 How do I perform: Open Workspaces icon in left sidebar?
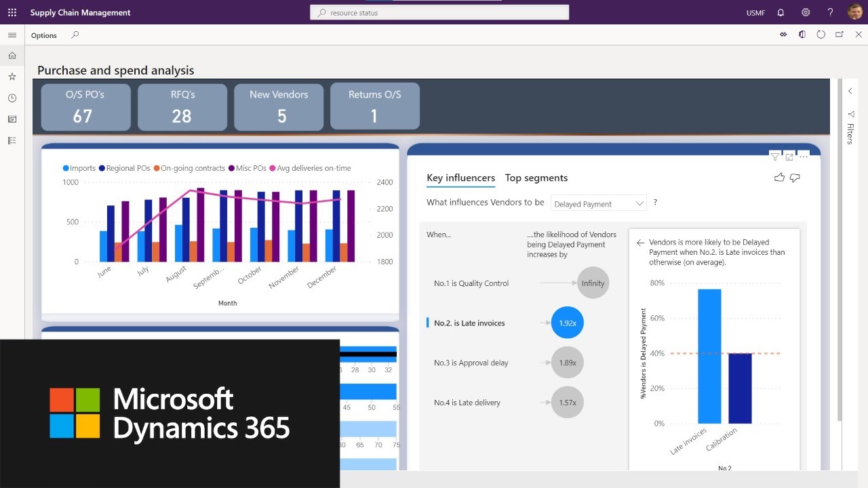[x=12, y=119]
